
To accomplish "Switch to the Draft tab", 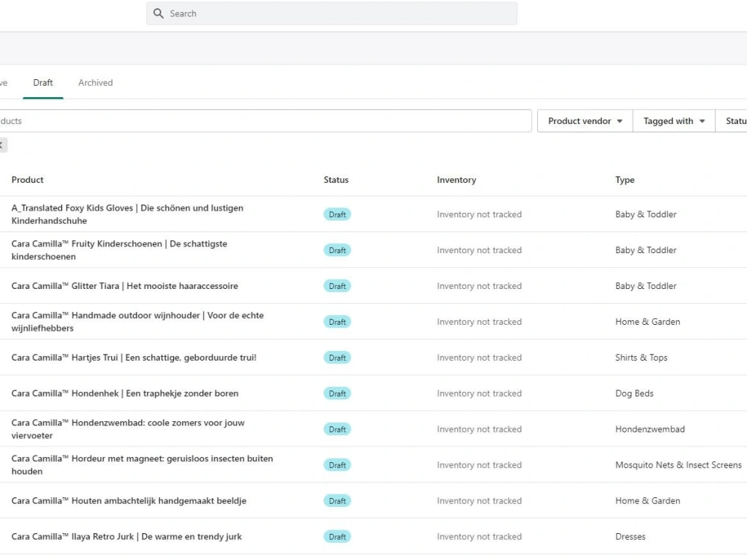I will [43, 83].
